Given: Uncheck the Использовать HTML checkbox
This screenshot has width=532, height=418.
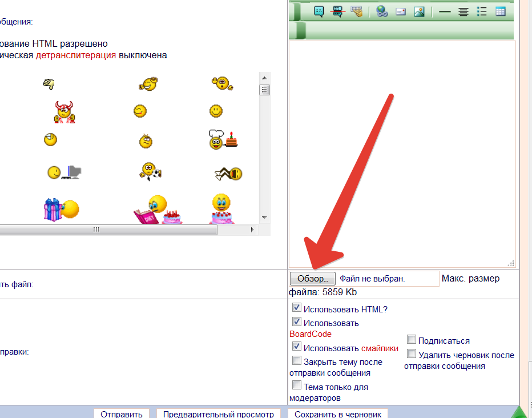Looking at the screenshot, I should tap(297, 309).
